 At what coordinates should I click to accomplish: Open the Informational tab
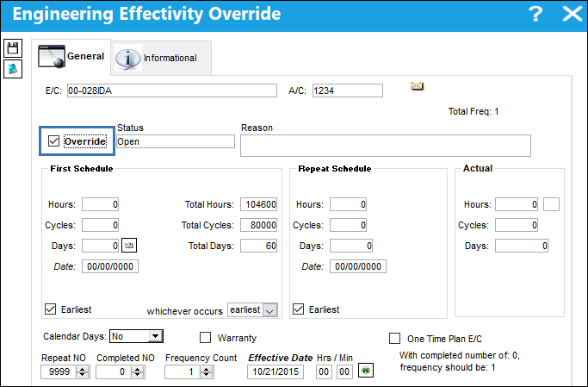point(161,59)
